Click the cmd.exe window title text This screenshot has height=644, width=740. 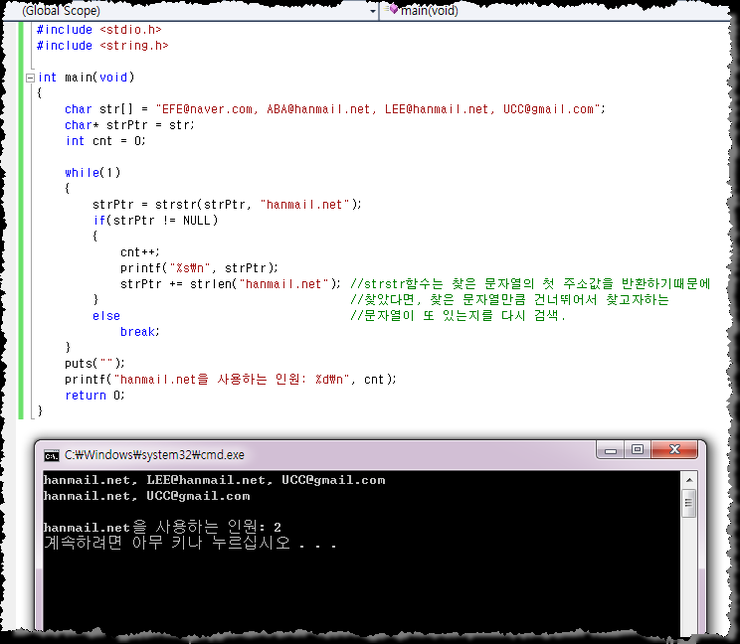pyautogui.click(x=155, y=455)
